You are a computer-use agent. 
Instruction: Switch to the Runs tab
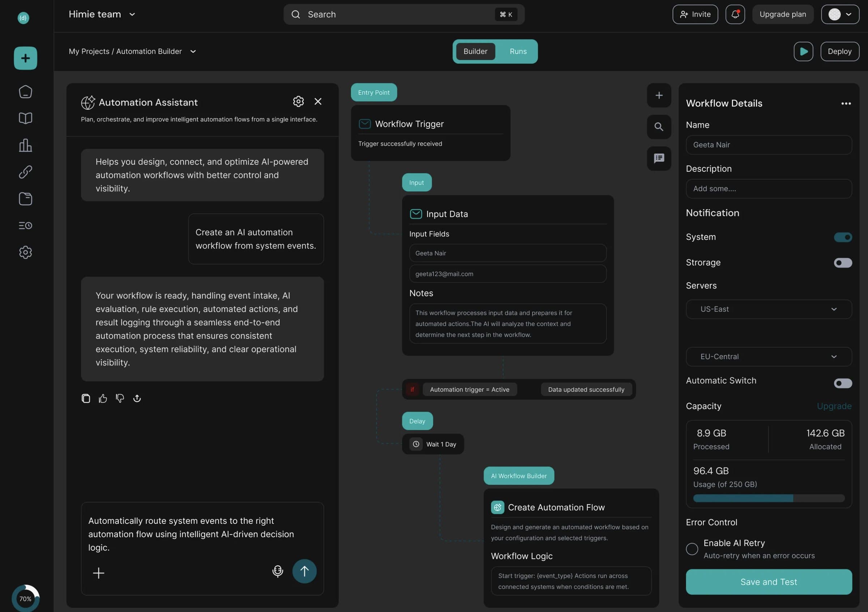tap(518, 51)
